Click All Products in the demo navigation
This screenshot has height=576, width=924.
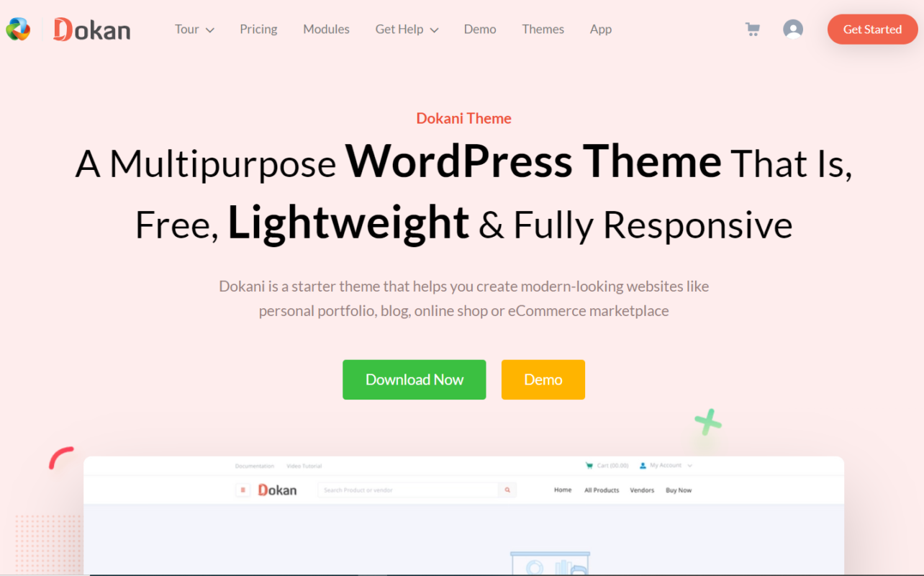click(x=602, y=490)
